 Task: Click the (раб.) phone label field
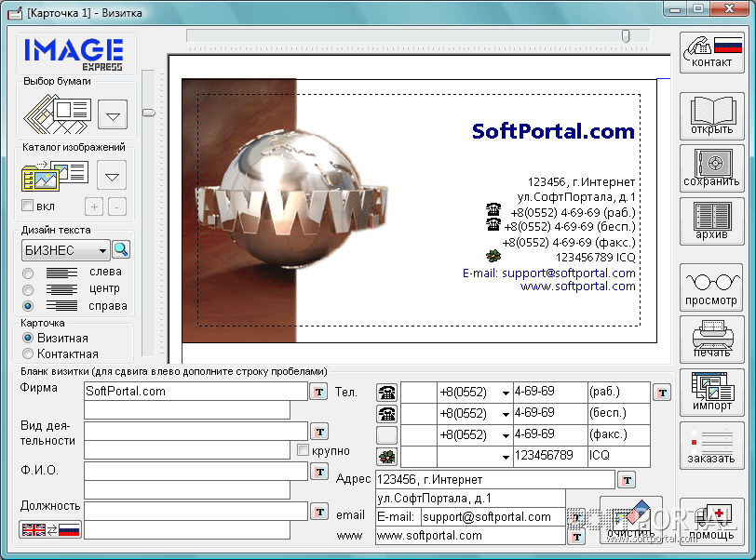(618, 392)
